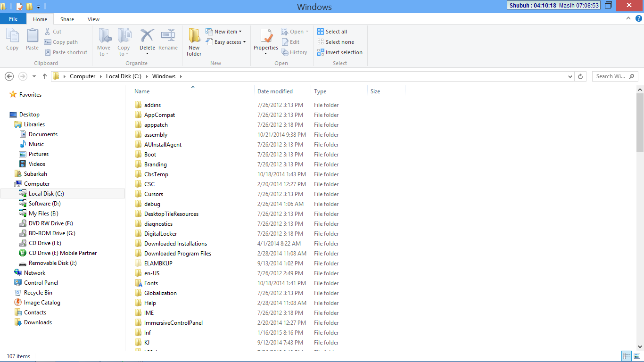Select the DigitalLocker folder

[160, 234]
